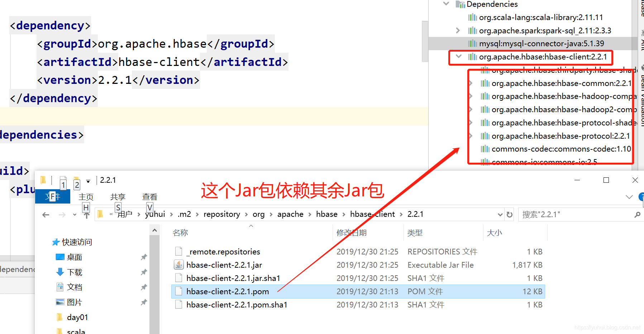This screenshot has height=334, width=644.
Task: Open 桌面 (Desktop) in sidebar
Action: coord(69,257)
